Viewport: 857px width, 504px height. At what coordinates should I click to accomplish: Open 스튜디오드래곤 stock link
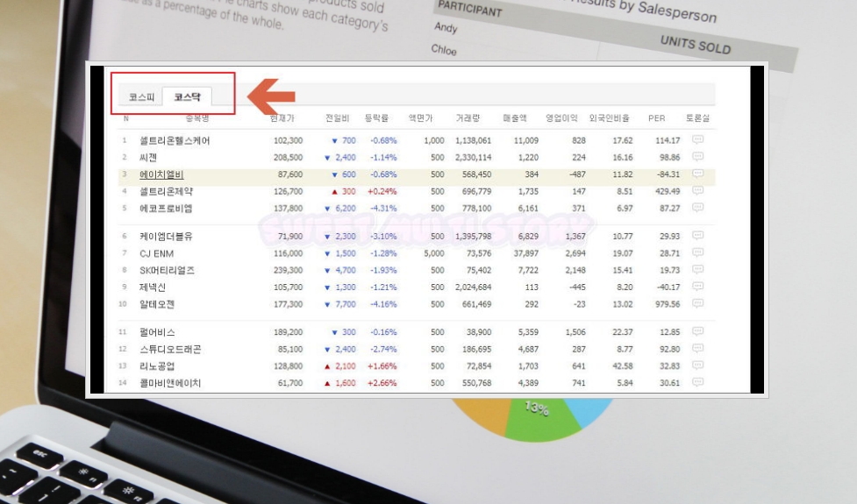point(170,349)
